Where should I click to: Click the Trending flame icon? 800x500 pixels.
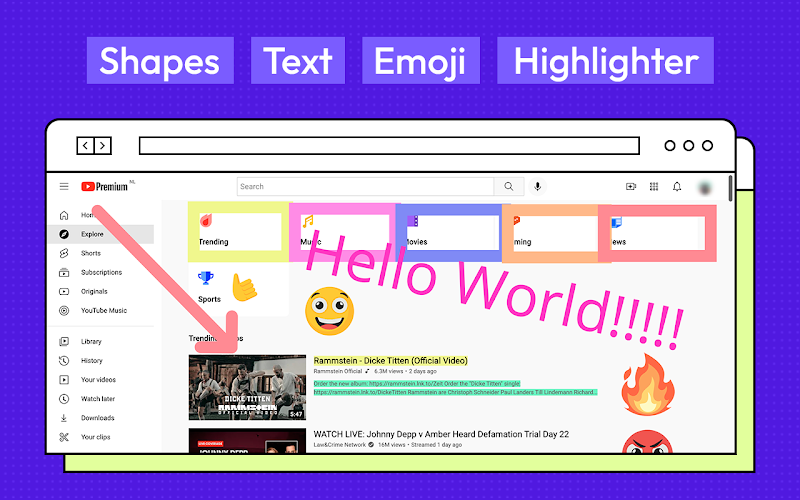click(206, 220)
